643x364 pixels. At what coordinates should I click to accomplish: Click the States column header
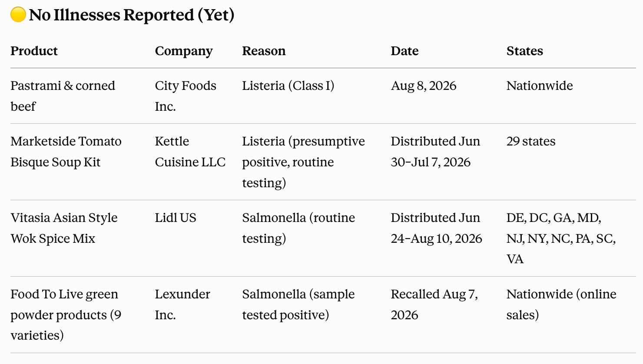[x=524, y=51]
